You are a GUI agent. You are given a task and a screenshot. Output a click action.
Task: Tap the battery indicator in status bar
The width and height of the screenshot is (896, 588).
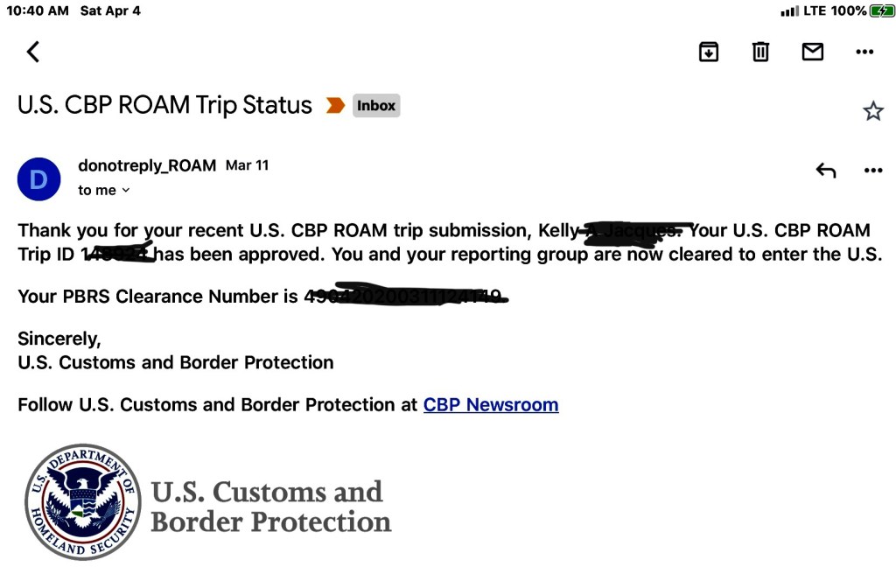coord(881,10)
